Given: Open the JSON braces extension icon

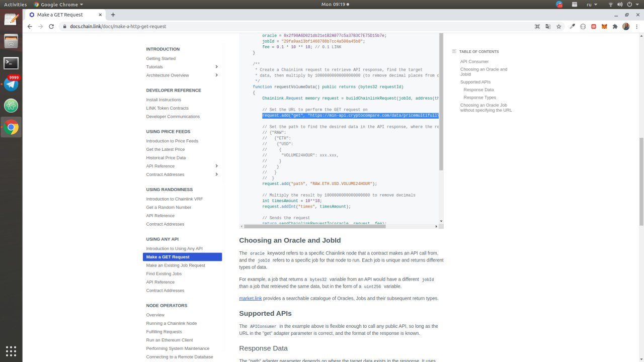Looking at the screenshot, I should click(x=583, y=26).
